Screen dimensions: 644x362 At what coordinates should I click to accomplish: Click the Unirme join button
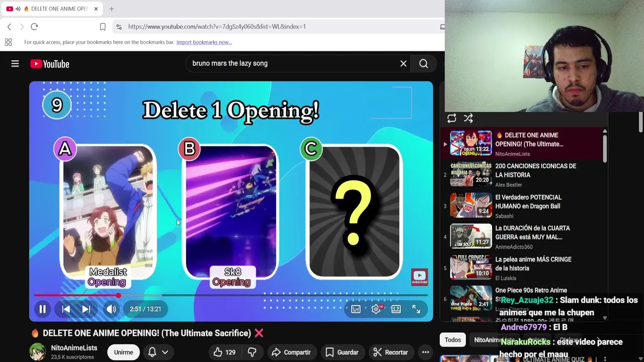point(123,352)
